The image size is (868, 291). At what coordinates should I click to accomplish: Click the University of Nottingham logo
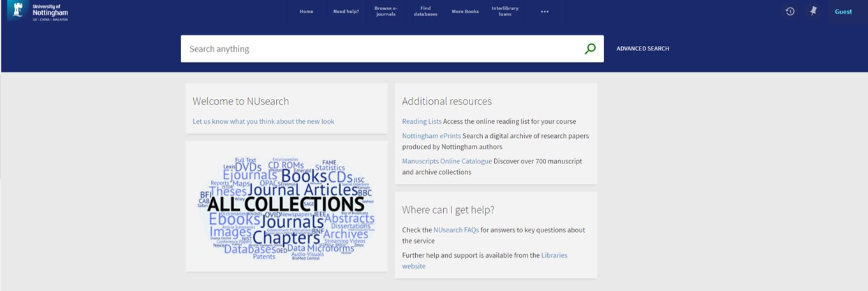pos(38,11)
